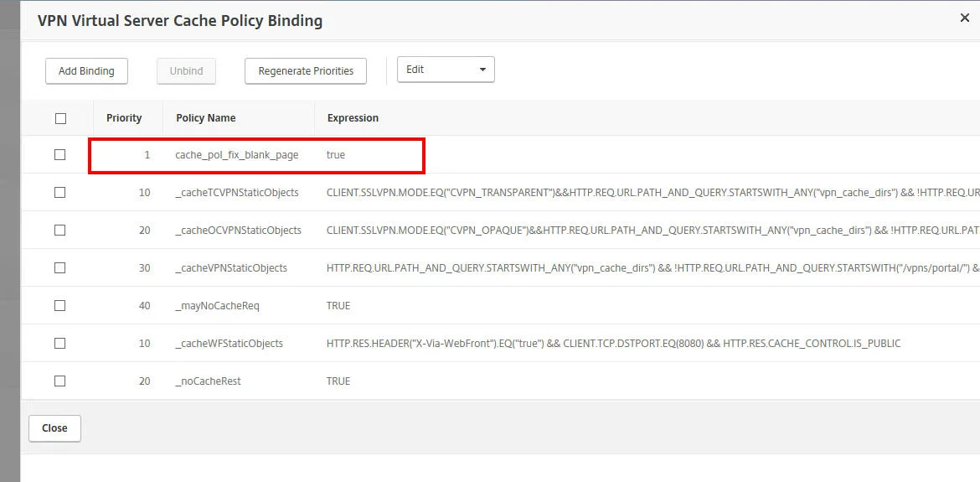Check the box for _cacheVPNStaticObjects row
Image resolution: width=980 pixels, height=482 pixels.
pyautogui.click(x=60, y=267)
